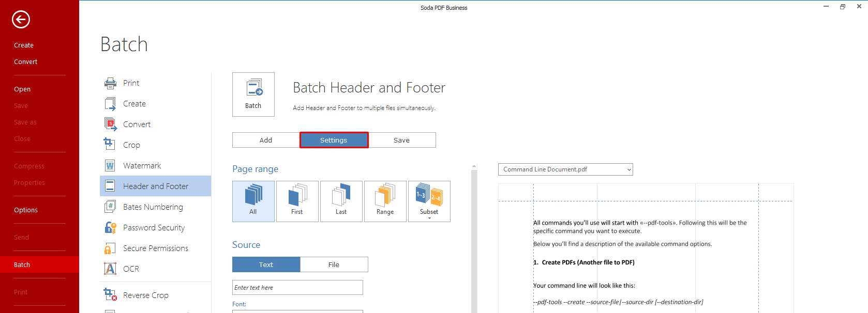Image resolution: width=868 pixels, height=313 pixels.
Task: Open the Create menu in sidebar
Action: pyautogui.click(x=24, y=45)
